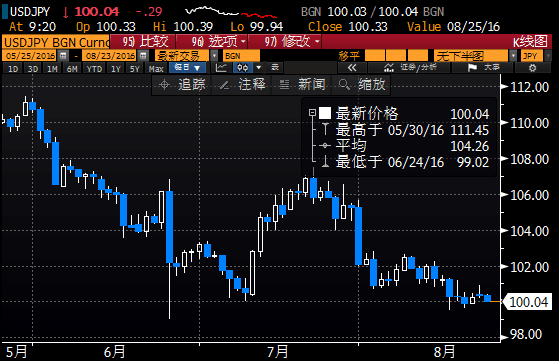Open securities/analysis chart icon
This screenshot has width=559, height=361.
click(389, 67)
